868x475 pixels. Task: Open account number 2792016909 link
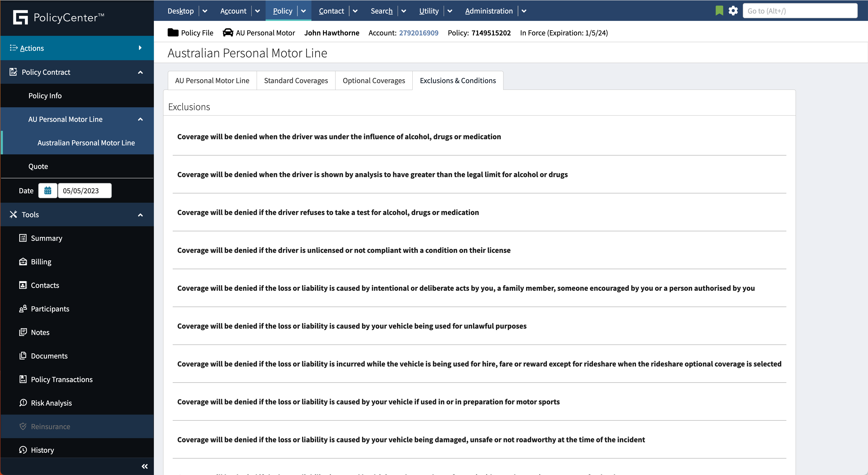418,33
